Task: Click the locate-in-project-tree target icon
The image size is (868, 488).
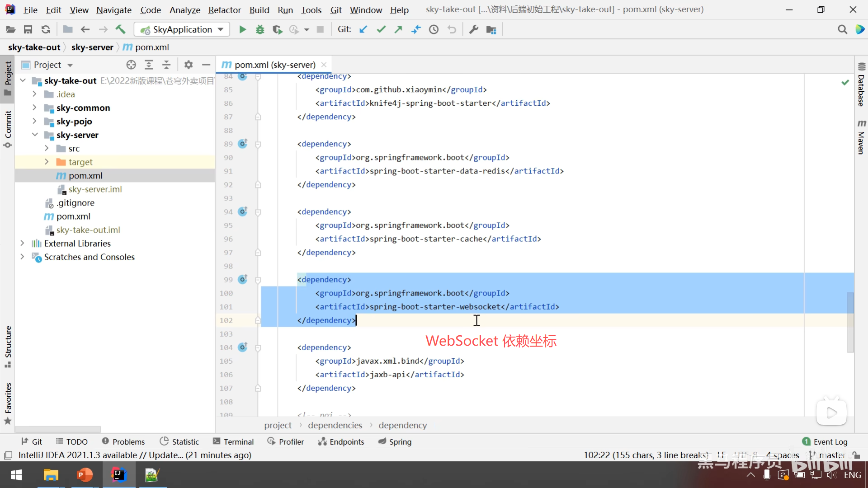Action: (x=131, y=65)
